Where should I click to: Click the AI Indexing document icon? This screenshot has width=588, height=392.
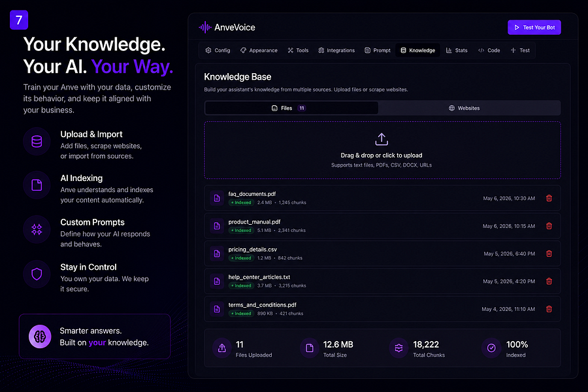coord(37,185)
